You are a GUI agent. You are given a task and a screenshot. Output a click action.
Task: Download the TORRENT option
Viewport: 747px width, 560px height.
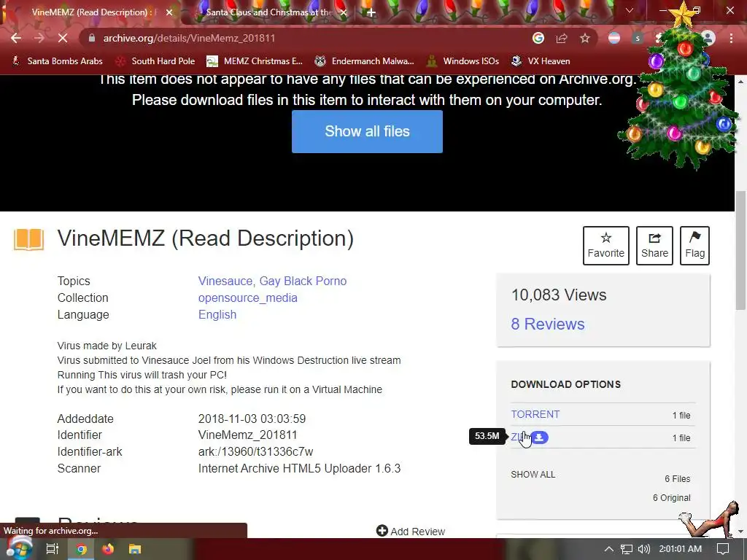click(x=535, y=414)
